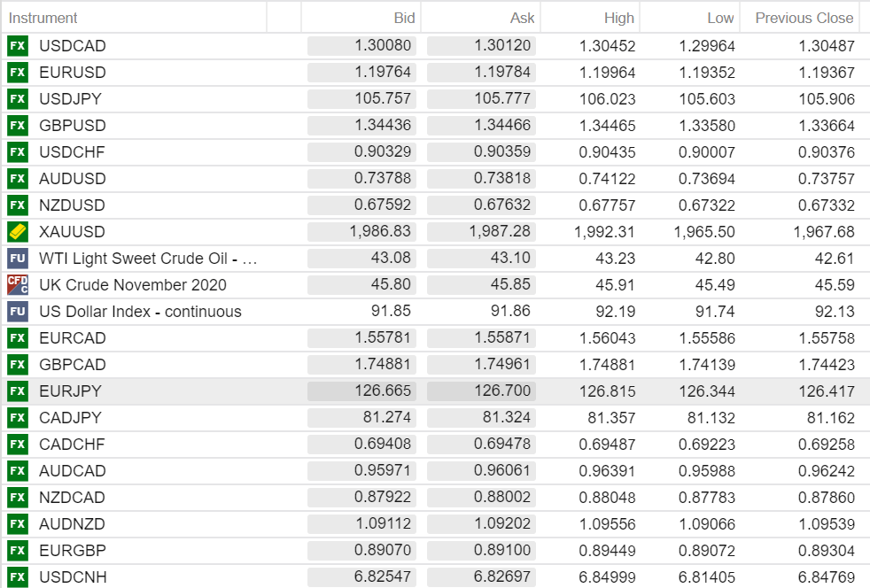Click the Ask column header
This screenshot has height=588, width=870.
coord(522,18)
